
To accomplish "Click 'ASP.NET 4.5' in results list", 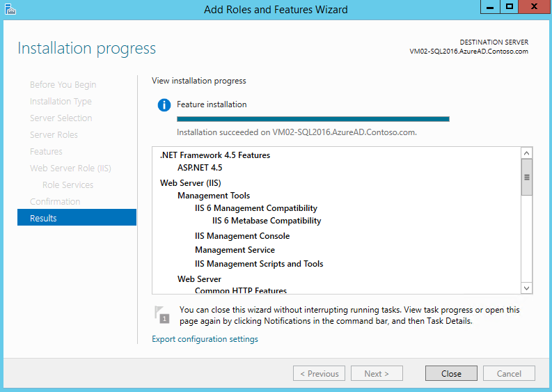I will (200, 168).
